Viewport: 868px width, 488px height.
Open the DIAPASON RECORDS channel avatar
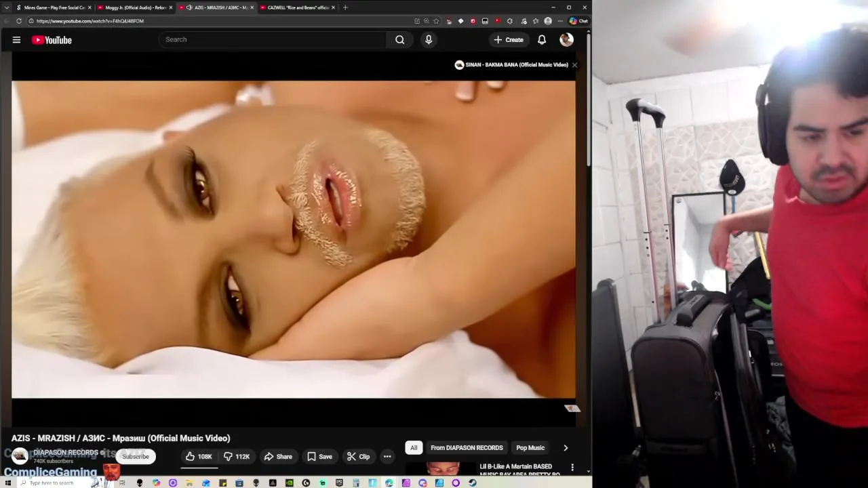tap(20, 456)
